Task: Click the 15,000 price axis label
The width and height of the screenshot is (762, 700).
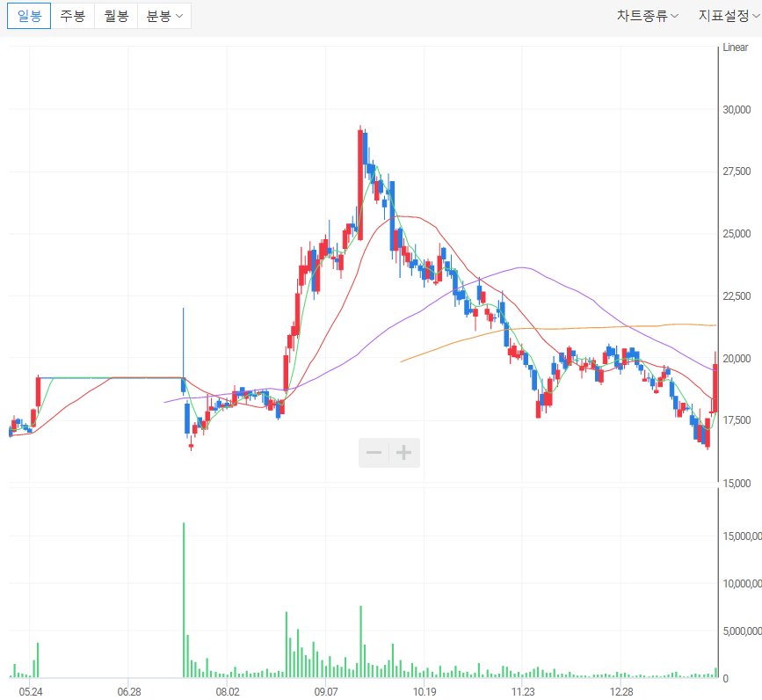Action: (x=737, y=483)
